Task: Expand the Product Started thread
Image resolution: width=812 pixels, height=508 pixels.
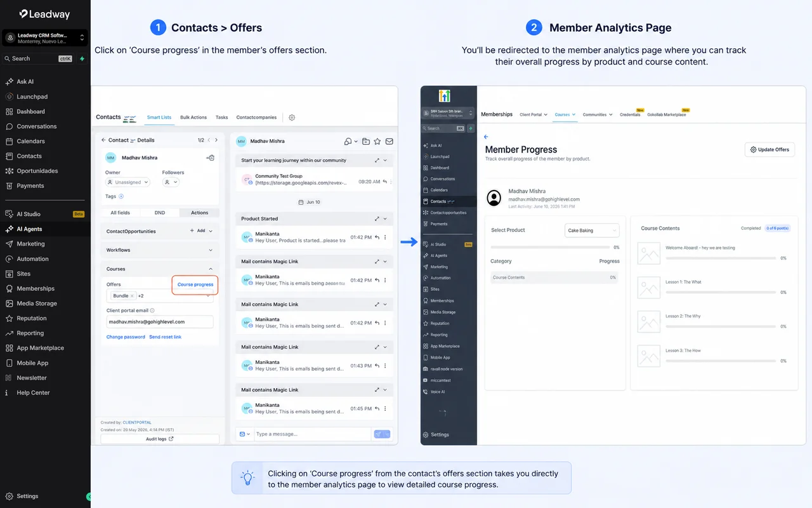Action: click(x=377, y=218)
